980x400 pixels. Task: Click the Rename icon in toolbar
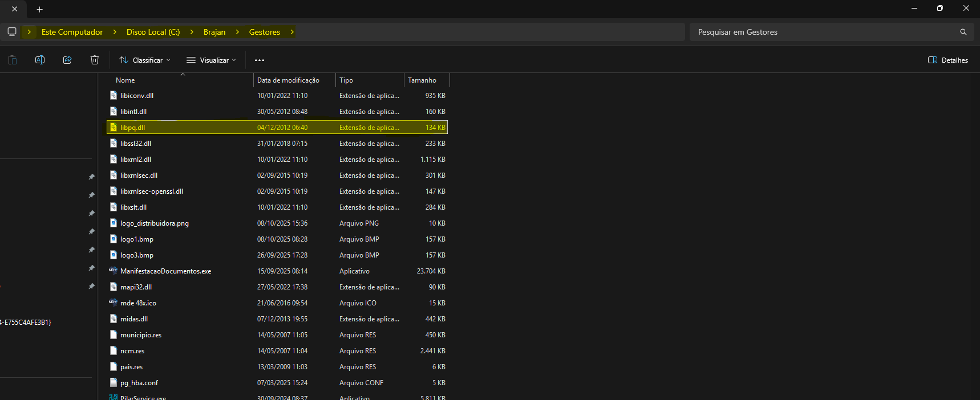pyautogui.click(x=40, y=60)
